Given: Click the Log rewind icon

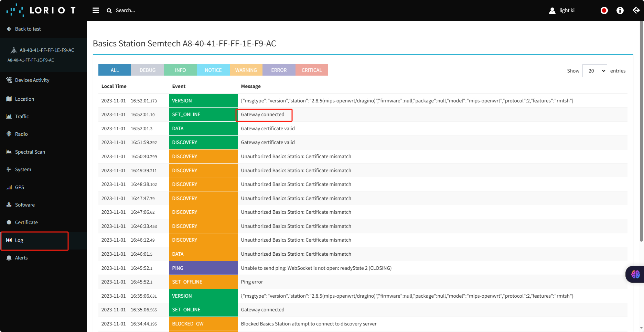Looking at the screenshot, I should [x=9, y=240].
